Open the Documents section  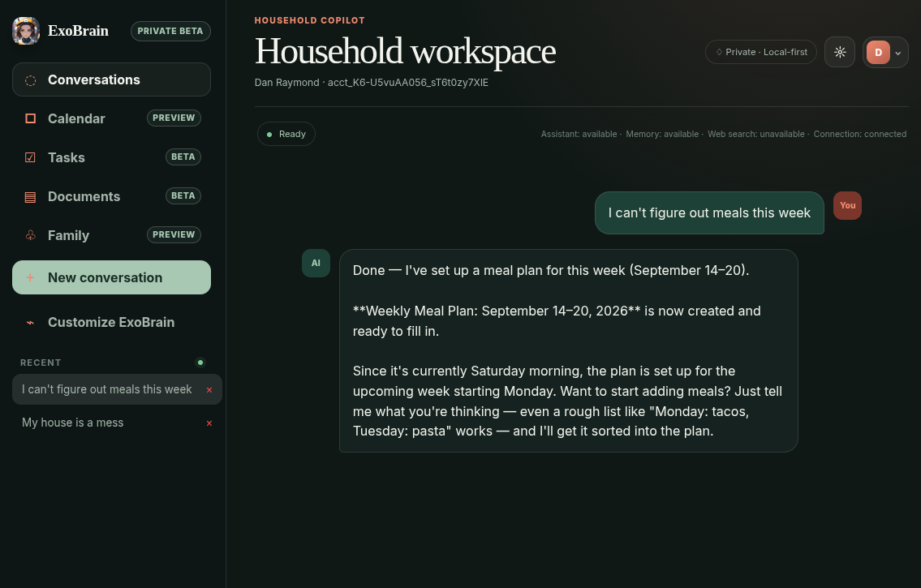(x=112, y=196)
